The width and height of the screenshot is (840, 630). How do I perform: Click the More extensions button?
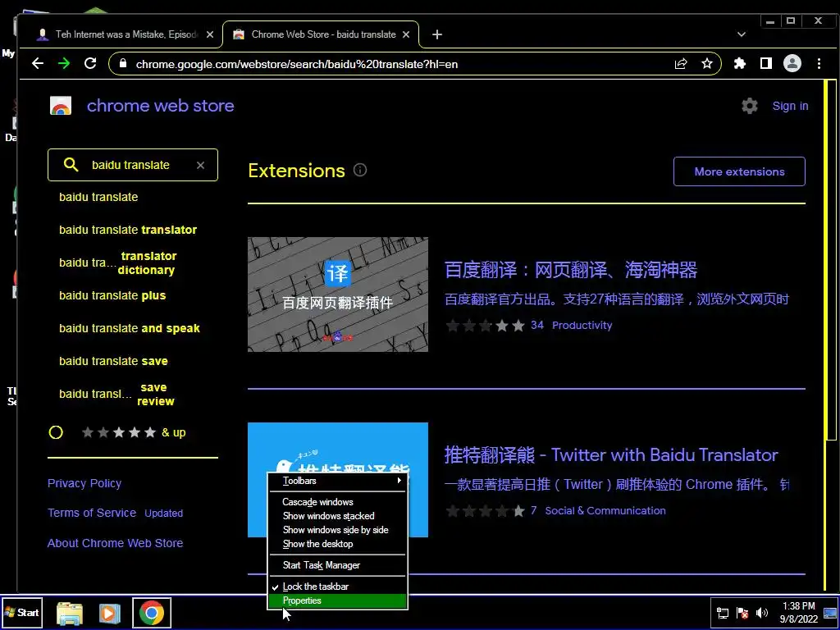tap(739, 171)
